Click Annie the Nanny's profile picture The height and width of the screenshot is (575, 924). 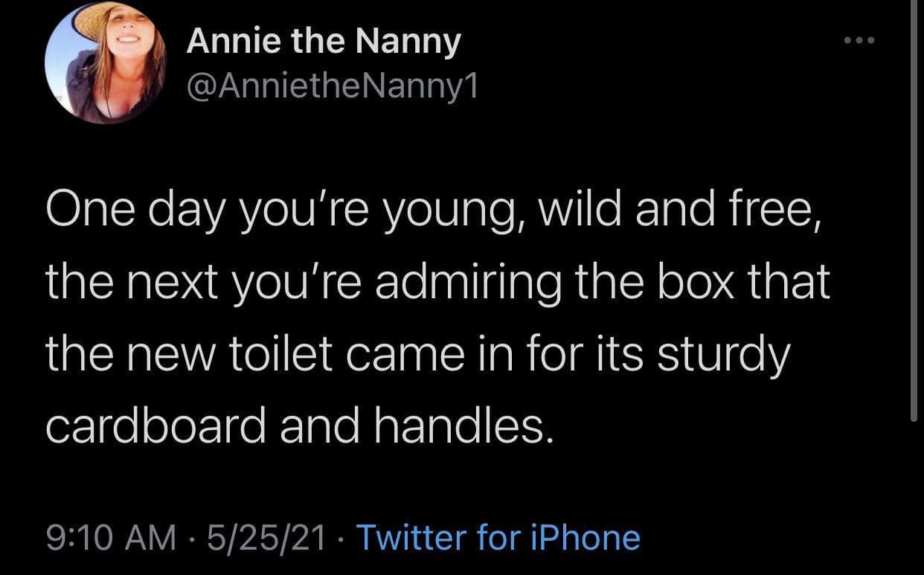tap(106, 62)
